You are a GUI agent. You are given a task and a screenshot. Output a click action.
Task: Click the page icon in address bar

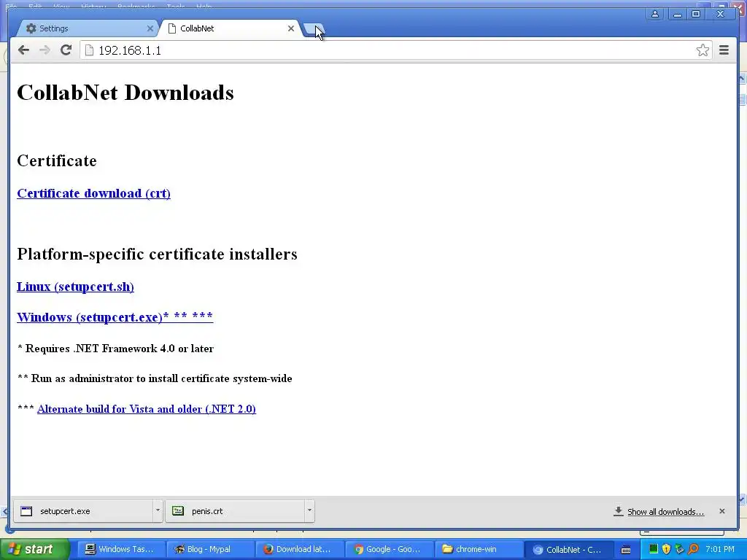point(88,50)
